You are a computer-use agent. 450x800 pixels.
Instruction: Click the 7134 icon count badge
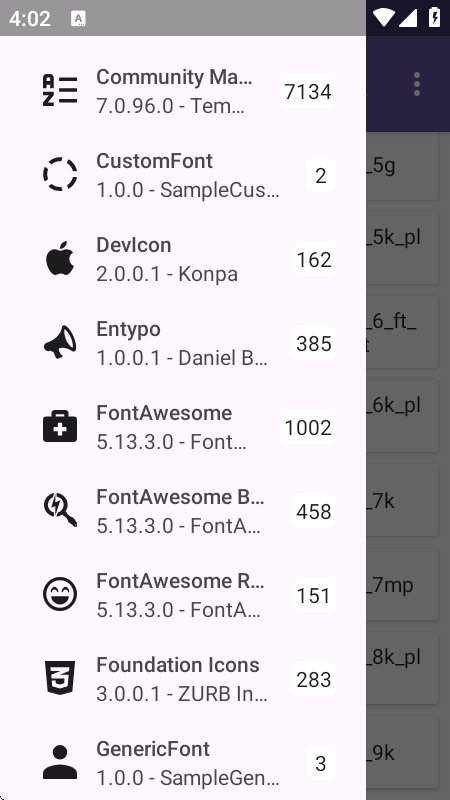(308, 91)
